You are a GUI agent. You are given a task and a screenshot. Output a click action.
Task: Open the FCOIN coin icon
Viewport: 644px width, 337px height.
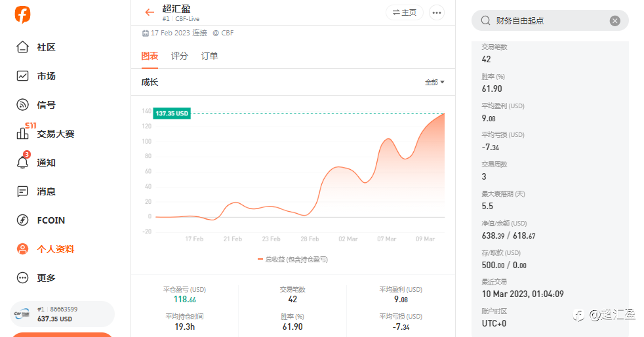(x=22, y=220)
